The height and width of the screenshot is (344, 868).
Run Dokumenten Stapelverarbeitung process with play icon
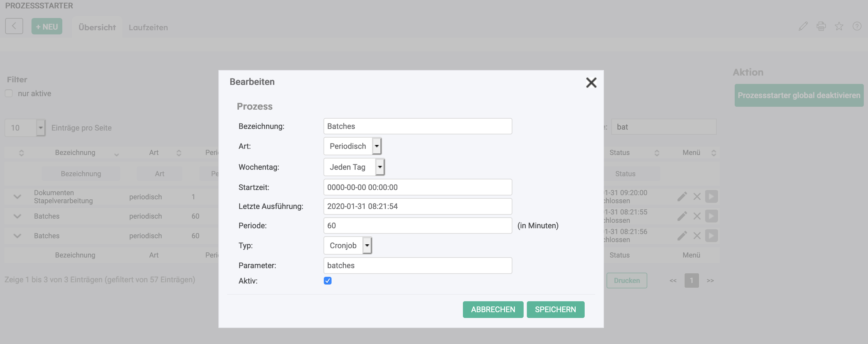coord(711,197)
